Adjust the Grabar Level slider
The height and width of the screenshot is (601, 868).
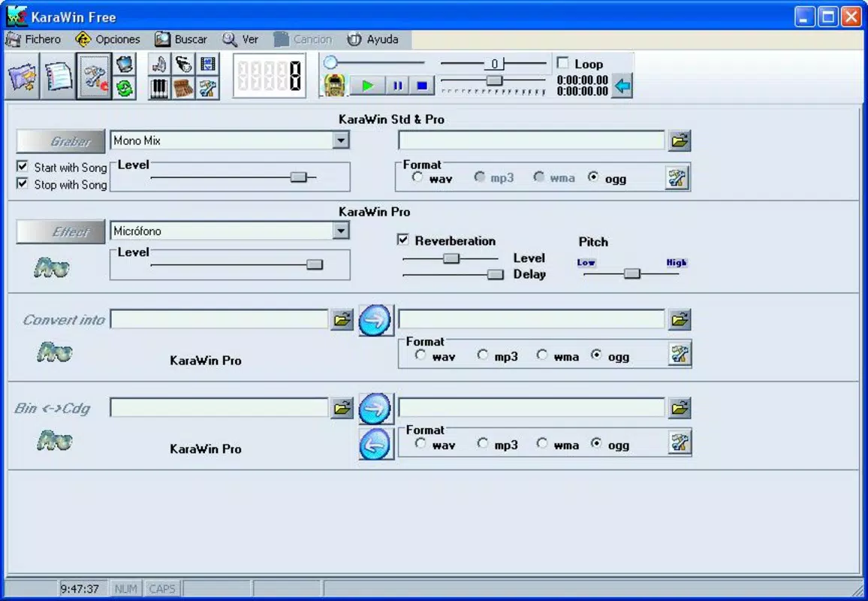pos(298,177)
